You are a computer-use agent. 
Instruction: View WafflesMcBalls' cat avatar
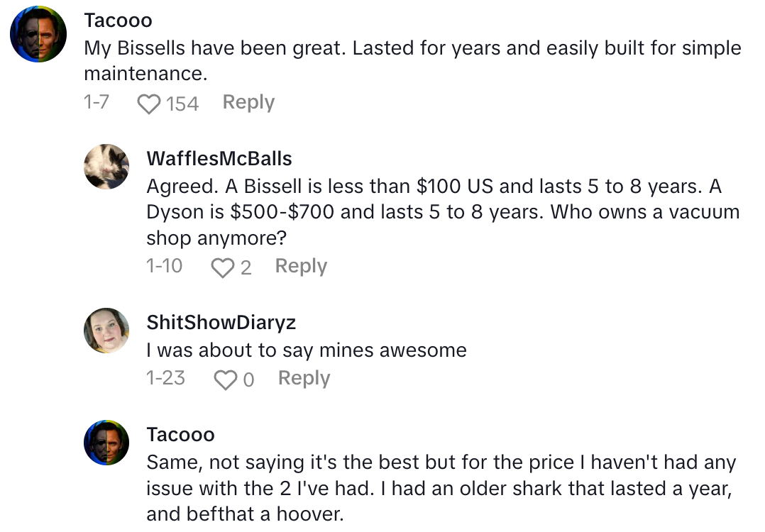pyautogui.click(x=106, y=167)
